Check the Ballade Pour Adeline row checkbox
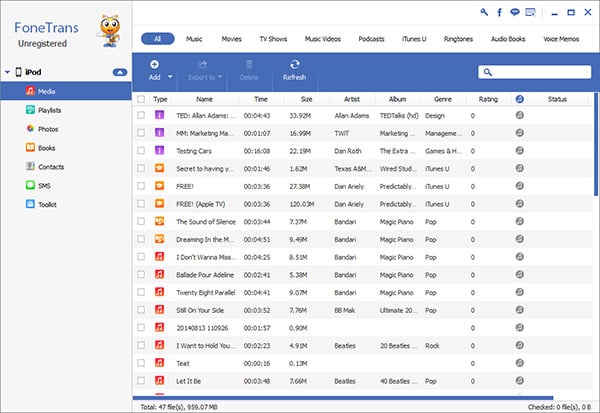The height and width of the screenshot is (413, 600). coord(141,274)
